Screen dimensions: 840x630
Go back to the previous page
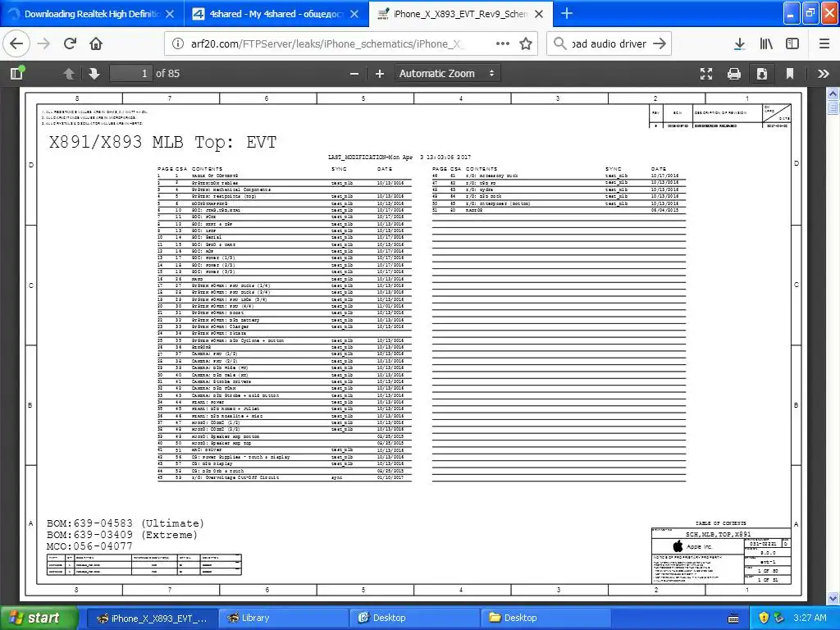click(x=16, y=43)
